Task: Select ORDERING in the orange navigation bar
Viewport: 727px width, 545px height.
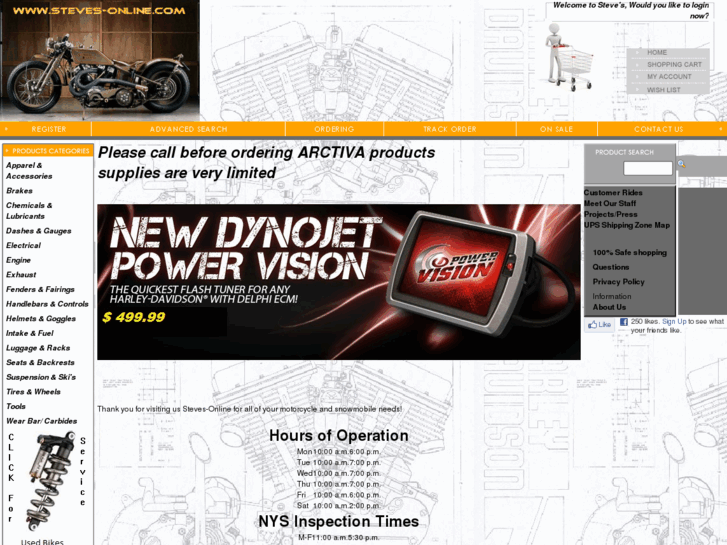Action: pos(334,129)
